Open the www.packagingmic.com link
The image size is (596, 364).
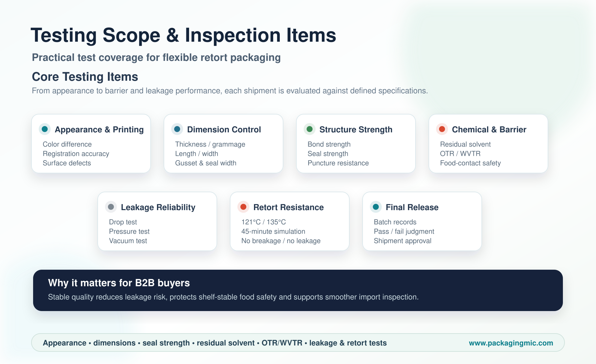click(x=511, y=343)
